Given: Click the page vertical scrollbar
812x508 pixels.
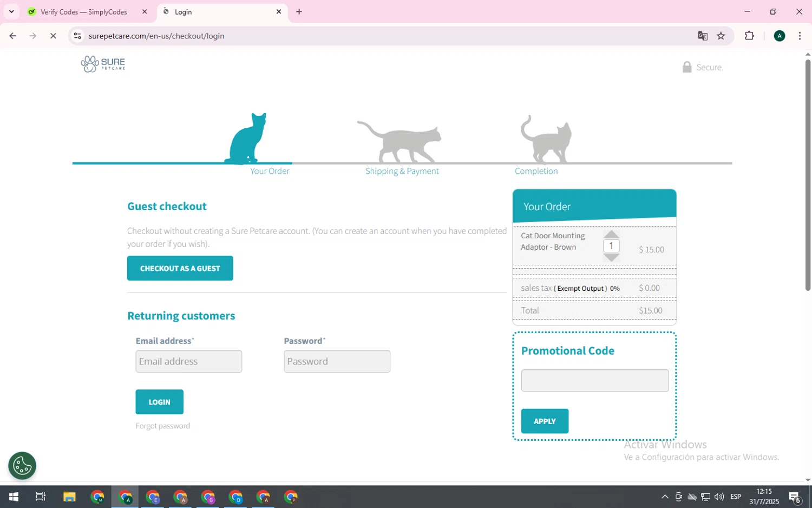Looking at the screenshot, I should click(x=808, y=175).
